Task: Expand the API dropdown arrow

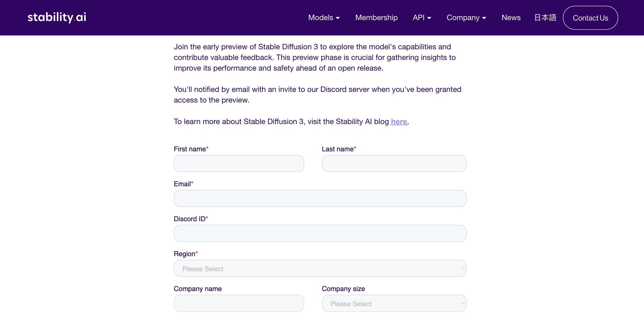Action: coord(429,18)
